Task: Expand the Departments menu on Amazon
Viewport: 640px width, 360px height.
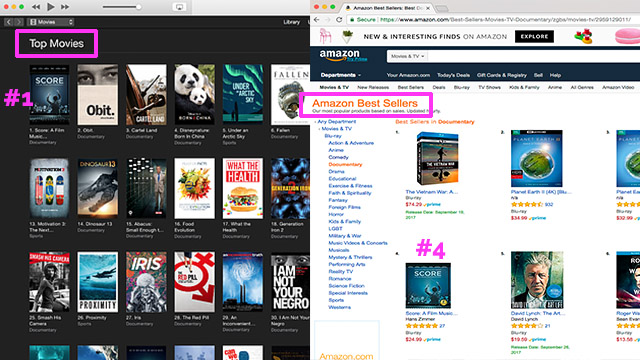Action: pos(341,75)
